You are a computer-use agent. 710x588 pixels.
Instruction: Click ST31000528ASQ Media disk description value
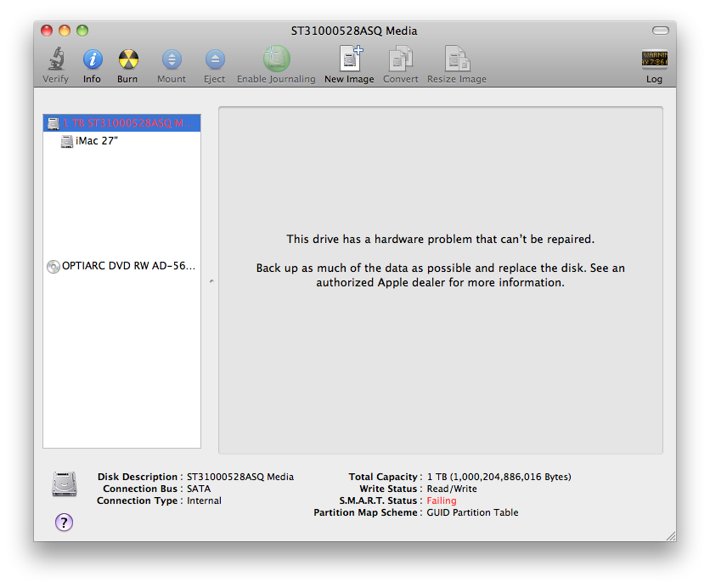click(x=240, y=477)
